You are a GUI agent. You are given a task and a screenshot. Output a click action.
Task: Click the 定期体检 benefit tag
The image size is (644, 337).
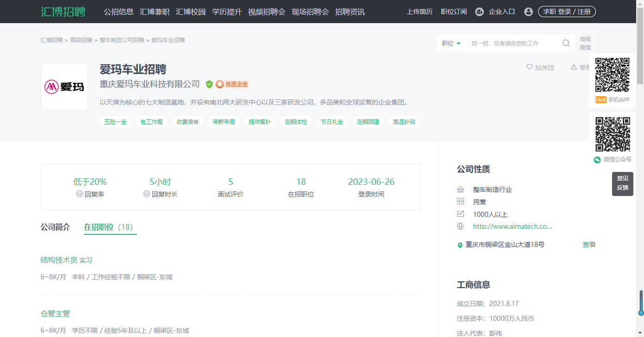[x=296, y=122]
